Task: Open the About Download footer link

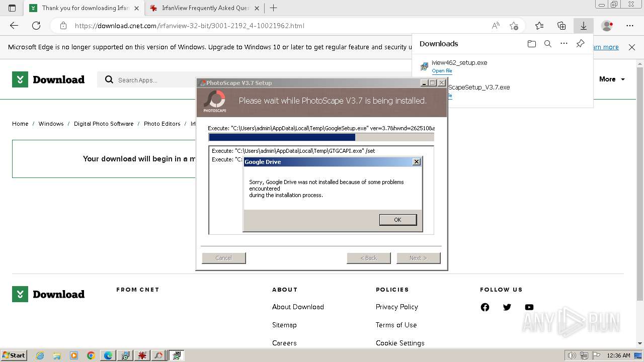Action: (298, 307)
